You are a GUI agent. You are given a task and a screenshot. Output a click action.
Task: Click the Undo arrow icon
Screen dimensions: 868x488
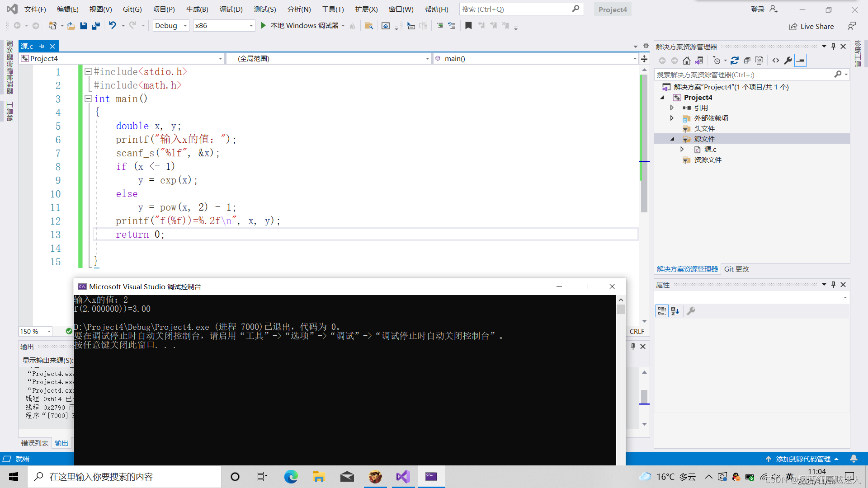point(112,26)
